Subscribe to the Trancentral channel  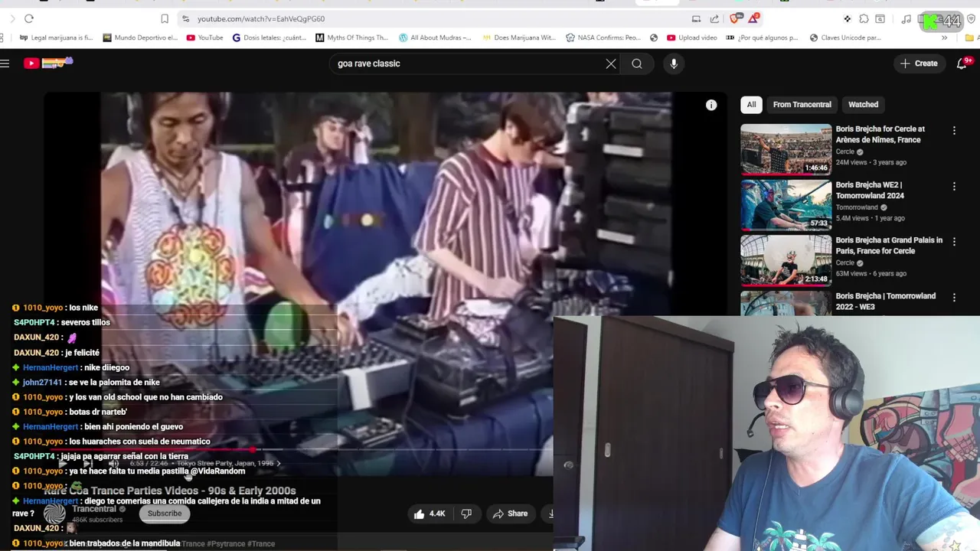point(165,514)
